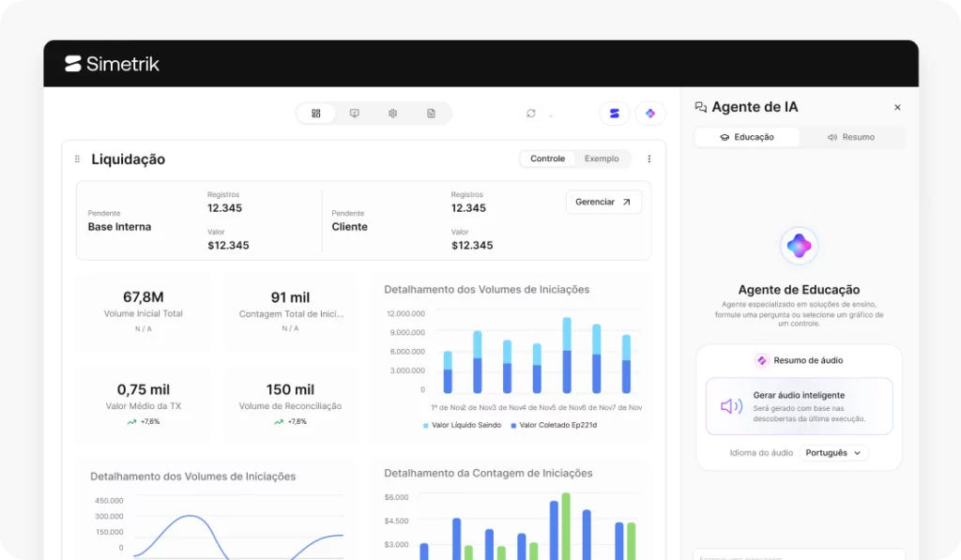Image resolution: width=961 pixels, height=560 pixels.
Task: Select the Educação tab
Action: pos(747,137)
